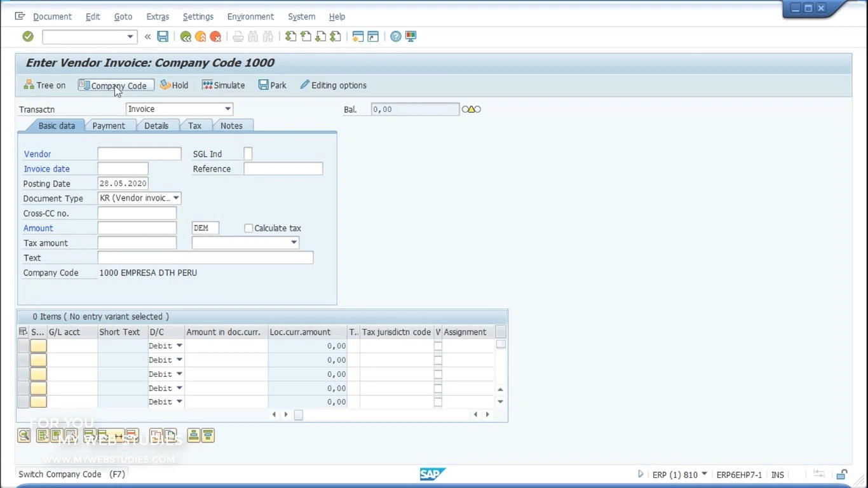Open the Debit dropdown in first table row
This screenshot has height=488, width=868.
point(179,346)
